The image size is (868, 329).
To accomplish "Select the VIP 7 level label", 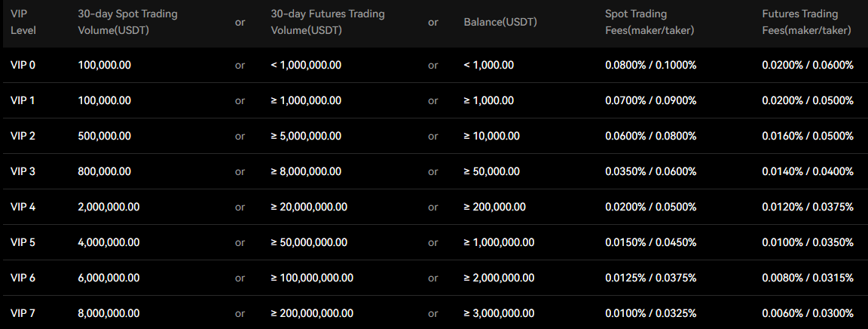I will tap(23, 313).
